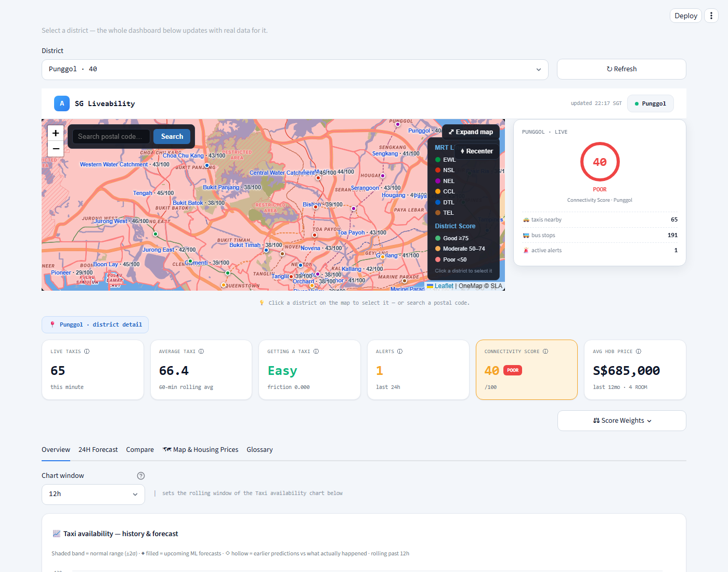Open the District dropdown showing Punggol
The image size is (728, 572).
point(295,69)
